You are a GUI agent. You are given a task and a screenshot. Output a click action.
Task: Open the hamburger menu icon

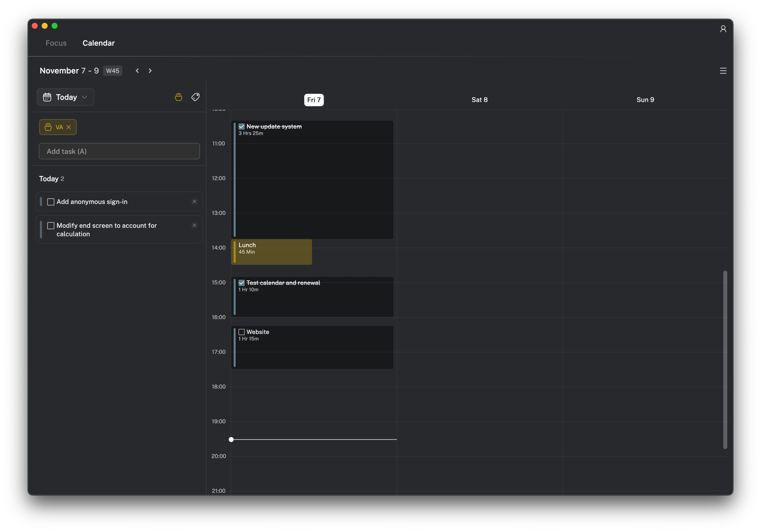[x=723, y=71]
